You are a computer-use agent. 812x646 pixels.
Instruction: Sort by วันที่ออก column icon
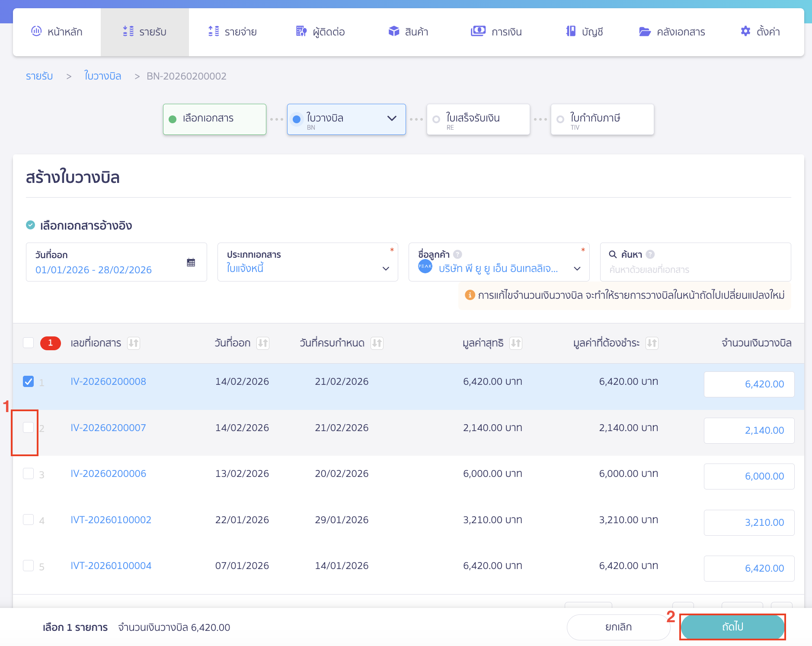click(263, 343)
